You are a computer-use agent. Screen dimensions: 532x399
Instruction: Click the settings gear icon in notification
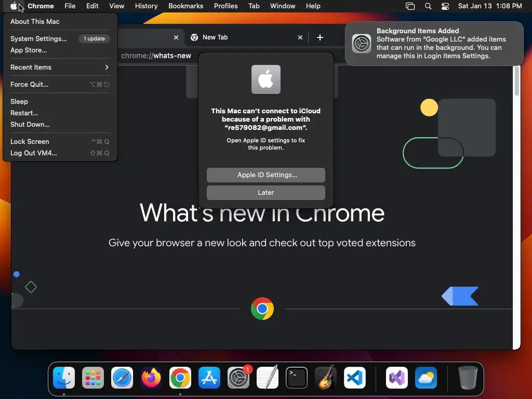click(x=362, y=44)
